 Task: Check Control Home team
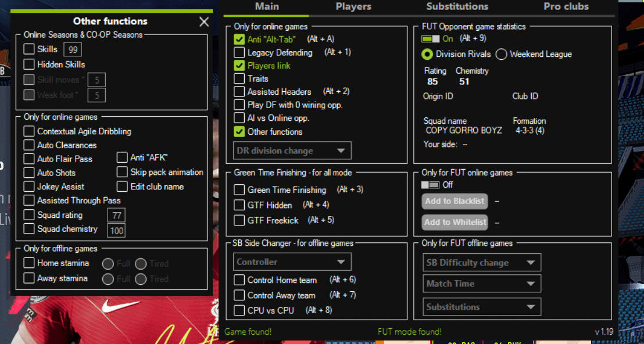click(x=239, y=281)
